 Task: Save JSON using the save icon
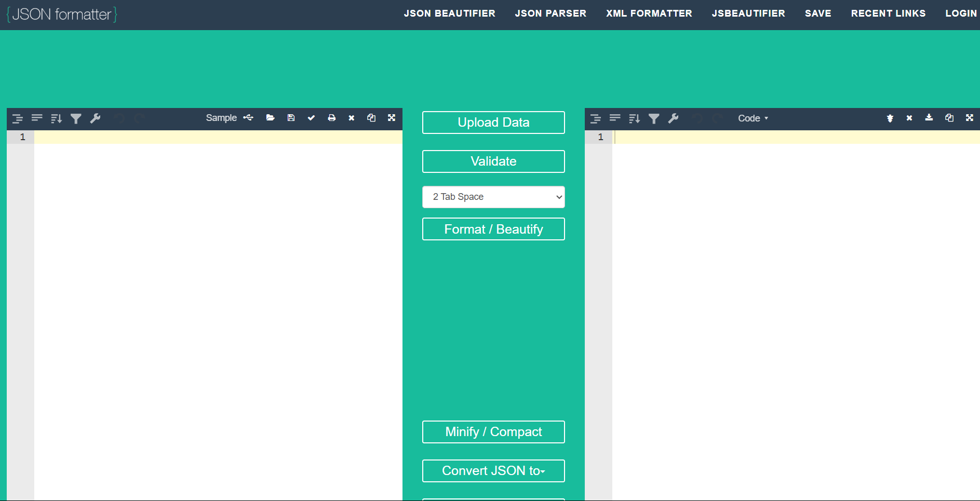point(291,118)
